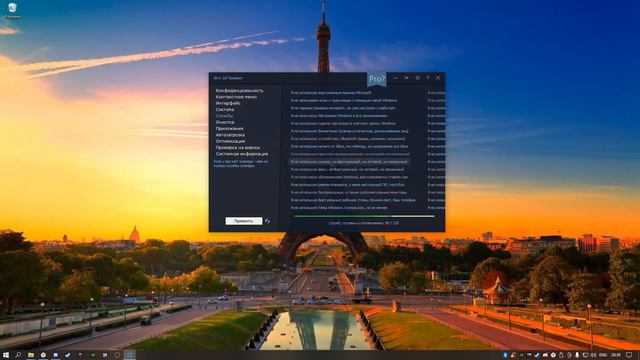Toggle the пароли при входе option
This screenshot has width=640, height=360.
click(x=343, y=123)
